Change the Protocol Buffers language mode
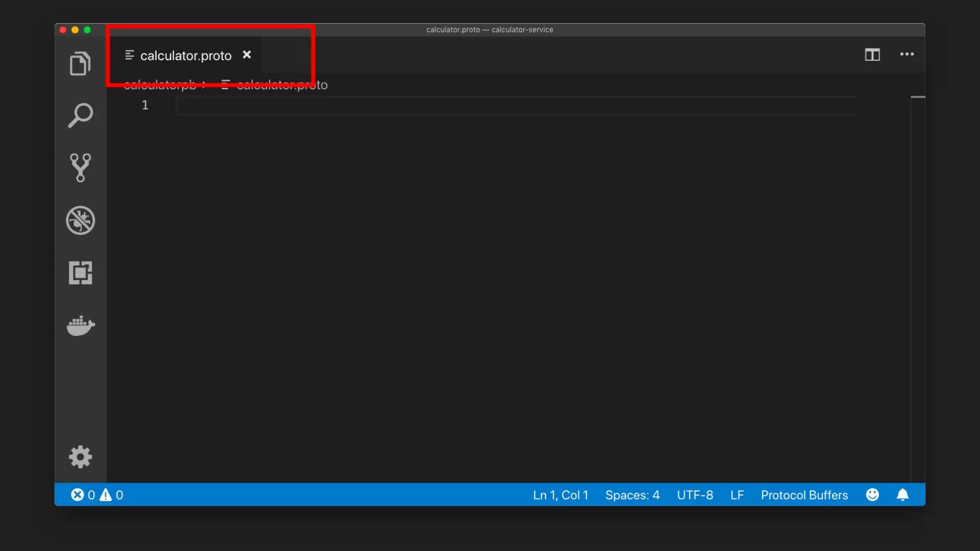This screenshot has width=980, height=551. tap(804, 495)
